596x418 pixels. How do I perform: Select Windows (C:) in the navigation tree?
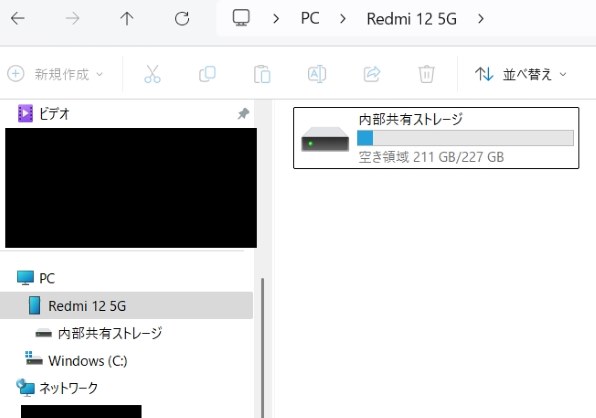tap(88, 361)
